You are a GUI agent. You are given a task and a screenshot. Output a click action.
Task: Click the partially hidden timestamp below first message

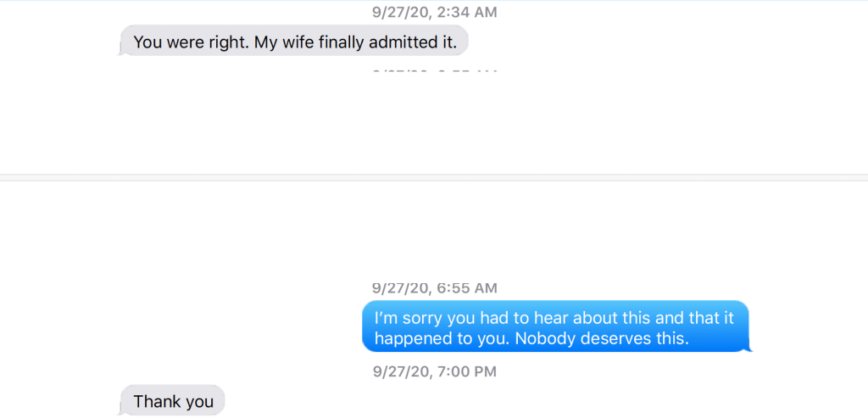(435, 70)
